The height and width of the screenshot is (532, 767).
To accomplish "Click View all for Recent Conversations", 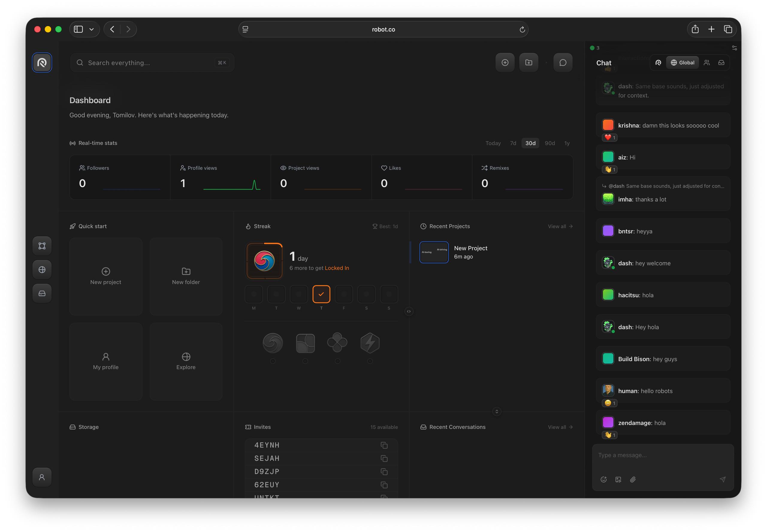I will click(560, 427).
